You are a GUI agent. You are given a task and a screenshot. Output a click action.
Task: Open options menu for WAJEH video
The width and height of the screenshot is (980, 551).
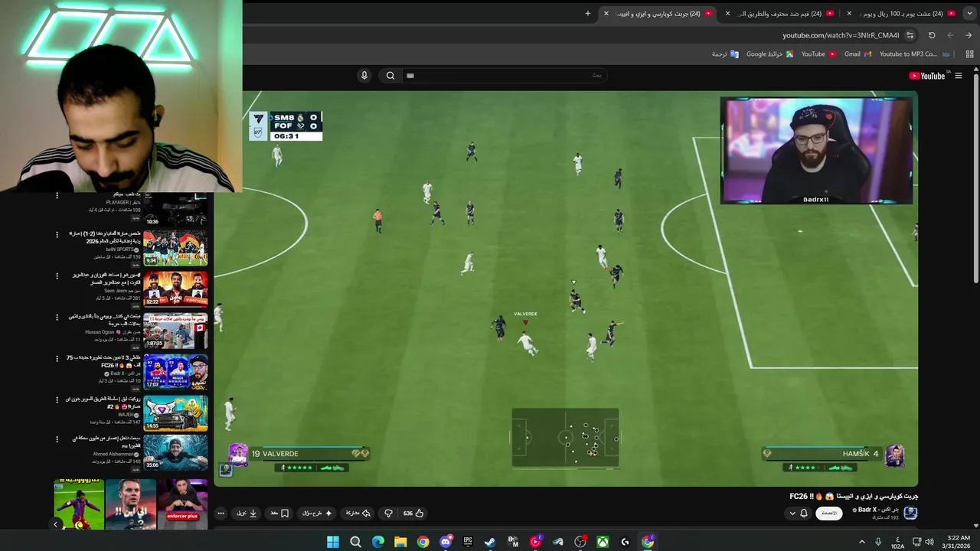click(x=57, y=400)
